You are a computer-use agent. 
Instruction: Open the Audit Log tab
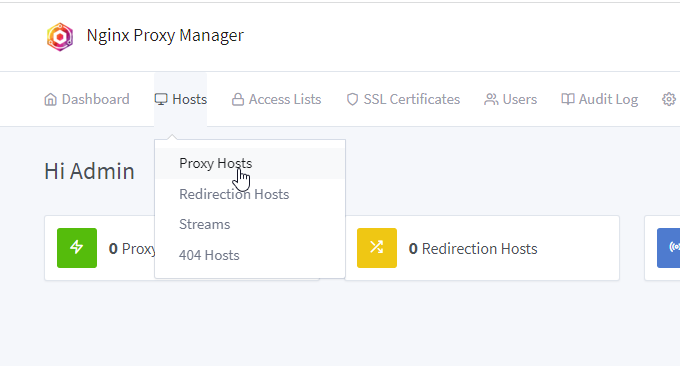599,99
